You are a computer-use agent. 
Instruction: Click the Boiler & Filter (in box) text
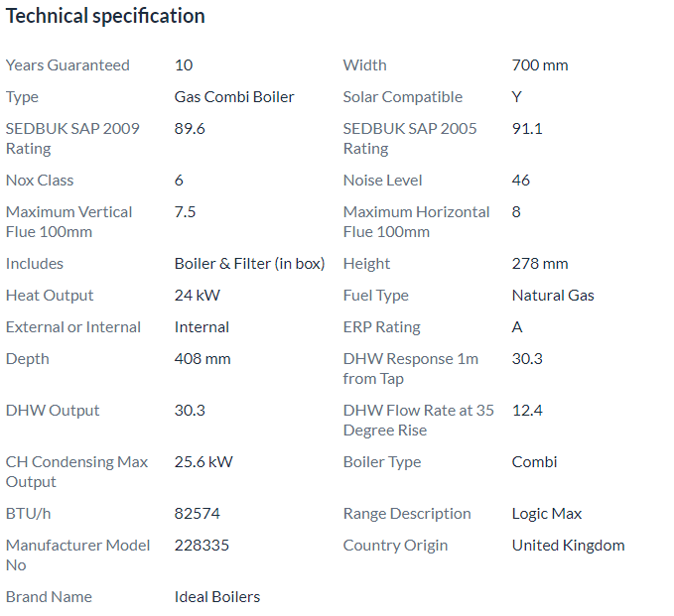tap(250, 264)
